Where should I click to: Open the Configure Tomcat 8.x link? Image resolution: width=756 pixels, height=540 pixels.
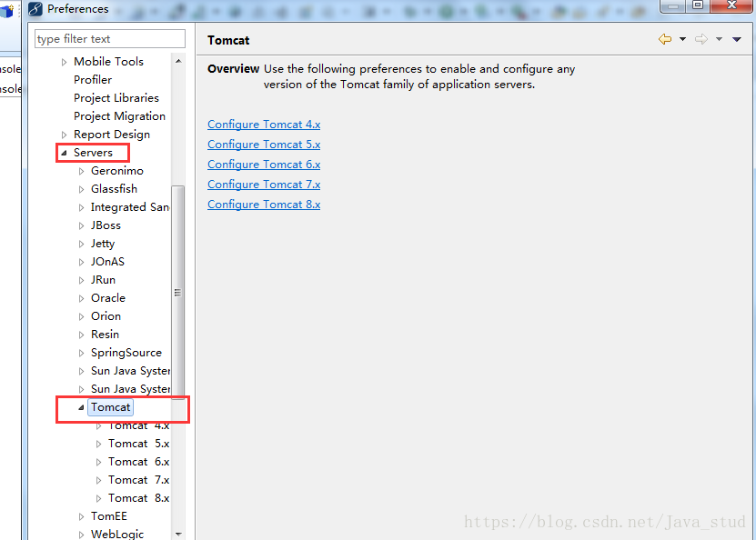[264, 205]
